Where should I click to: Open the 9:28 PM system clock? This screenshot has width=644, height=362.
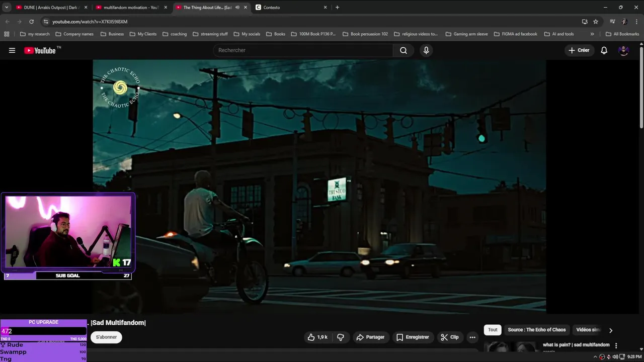click(x=634, y=356)
